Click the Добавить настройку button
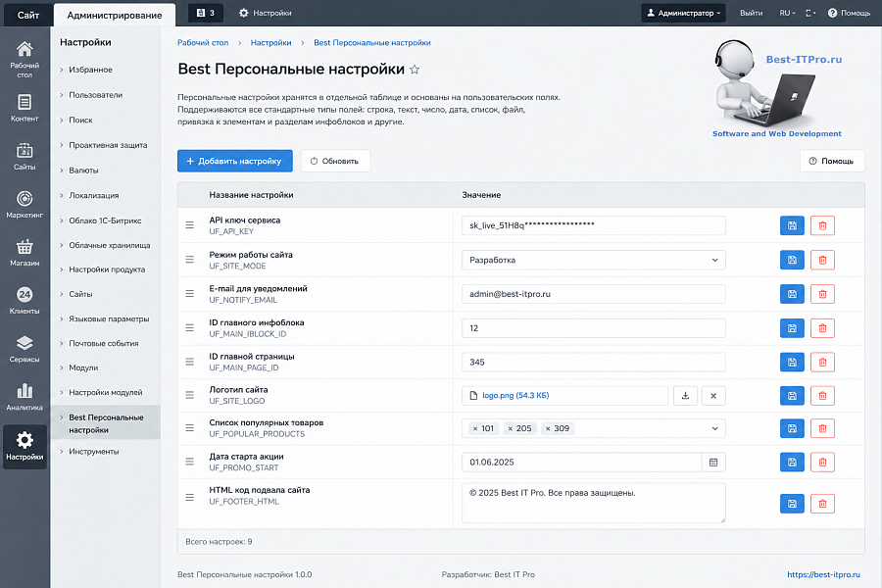Image resolution: width=882 pixels, height=588 pixels. tap(235, 161)
